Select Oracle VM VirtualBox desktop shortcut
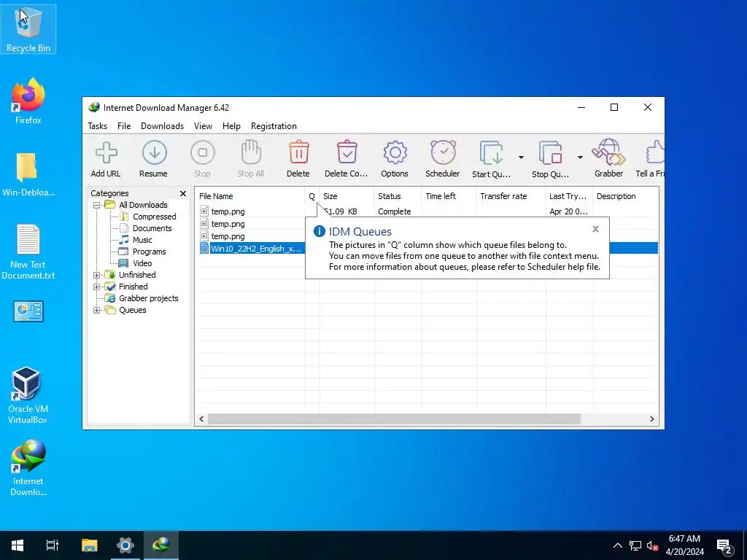The image size is (747, 560). pos(28,395)
